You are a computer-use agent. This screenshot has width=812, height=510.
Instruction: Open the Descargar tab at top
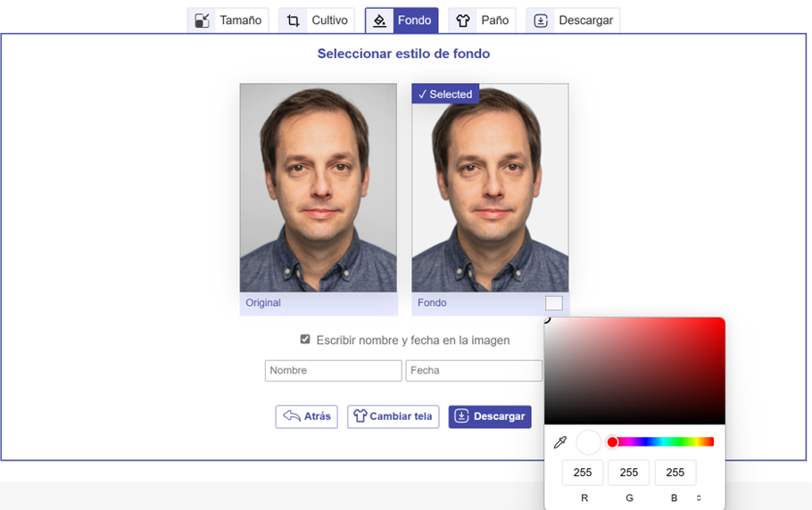coord(573,21)
